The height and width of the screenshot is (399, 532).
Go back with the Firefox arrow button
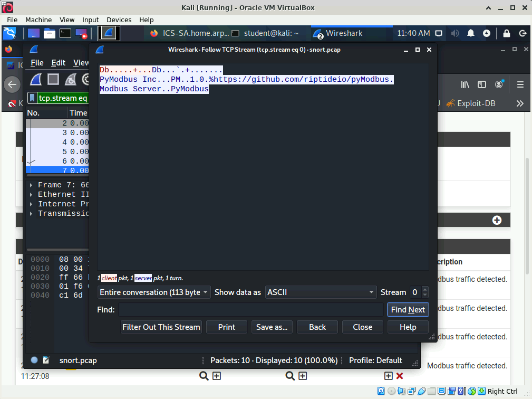tap(12, 84)
